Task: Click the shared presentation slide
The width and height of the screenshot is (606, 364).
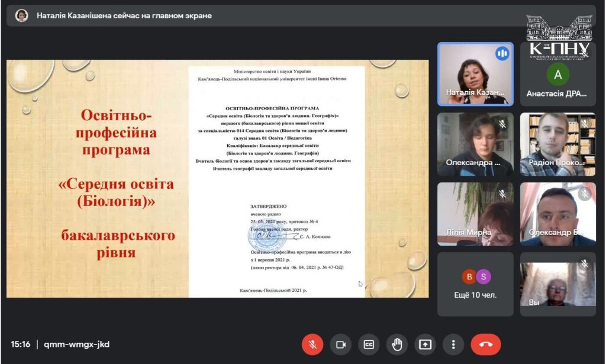Action: pyautogui.click(x=217, y=178)
